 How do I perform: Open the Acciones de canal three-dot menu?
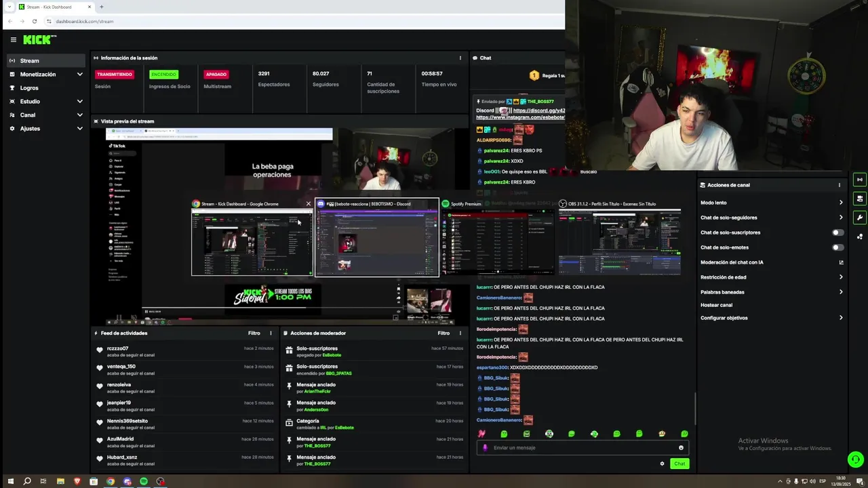(839, 185)
